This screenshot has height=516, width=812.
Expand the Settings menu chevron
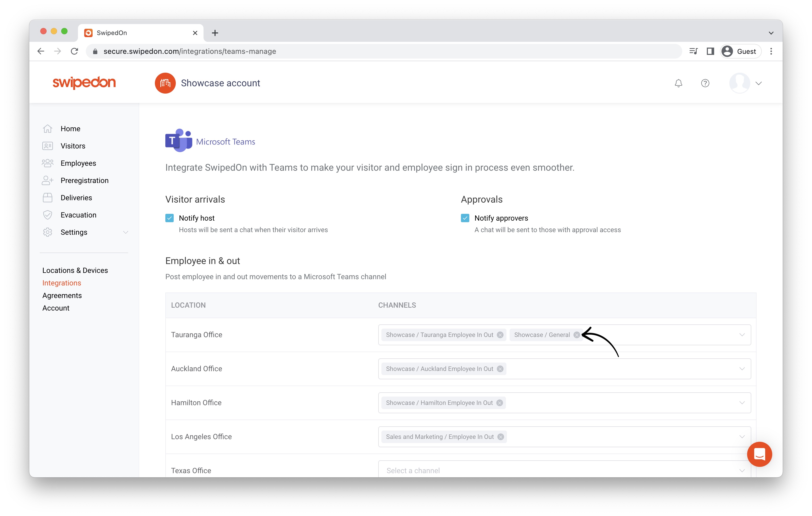(x=126, y=232)
